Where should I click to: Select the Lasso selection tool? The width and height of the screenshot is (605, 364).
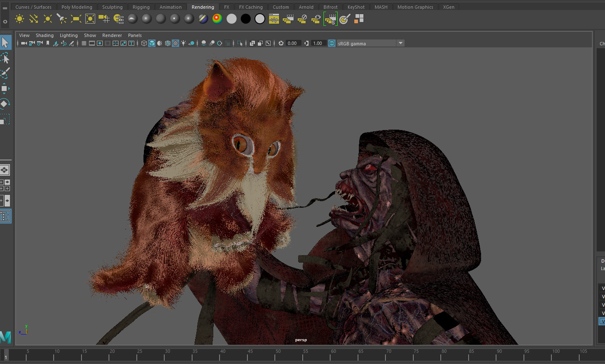5,58
